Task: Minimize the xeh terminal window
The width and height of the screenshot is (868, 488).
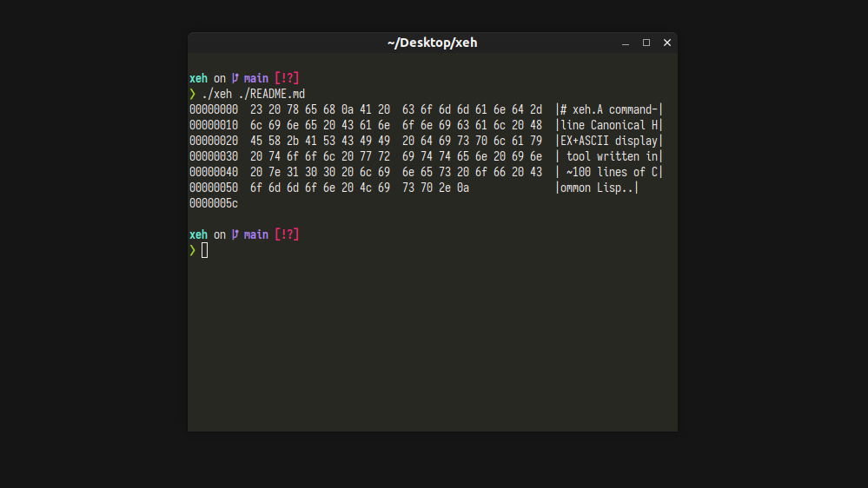Action: [x=626, y=43]
